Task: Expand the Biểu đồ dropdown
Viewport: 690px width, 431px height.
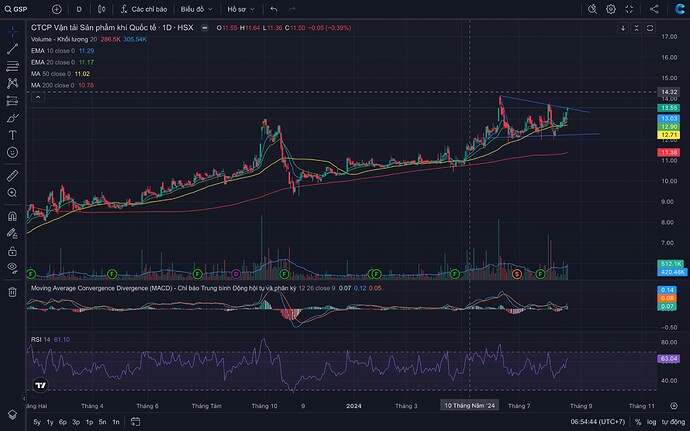Action: click(x=193, y=9)
